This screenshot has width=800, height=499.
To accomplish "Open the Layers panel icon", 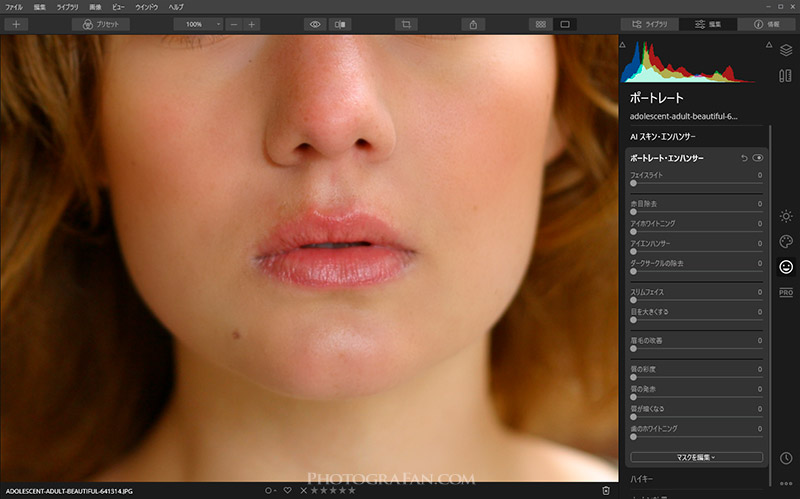I will [786, 50].
